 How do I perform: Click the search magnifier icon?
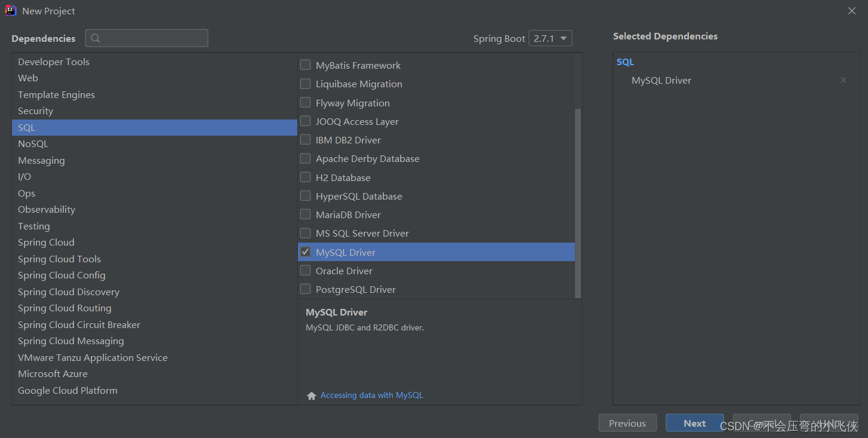[96, 38]
